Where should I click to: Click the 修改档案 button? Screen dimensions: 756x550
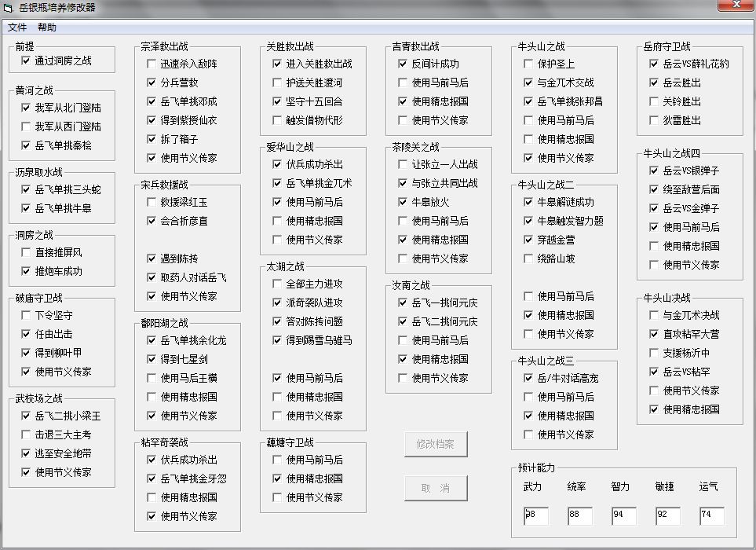436,444
